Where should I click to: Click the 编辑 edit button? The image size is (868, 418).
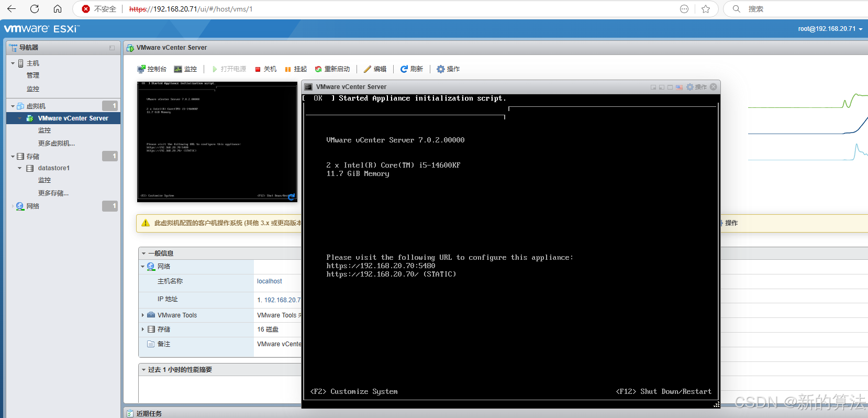(x=375, y=69)
